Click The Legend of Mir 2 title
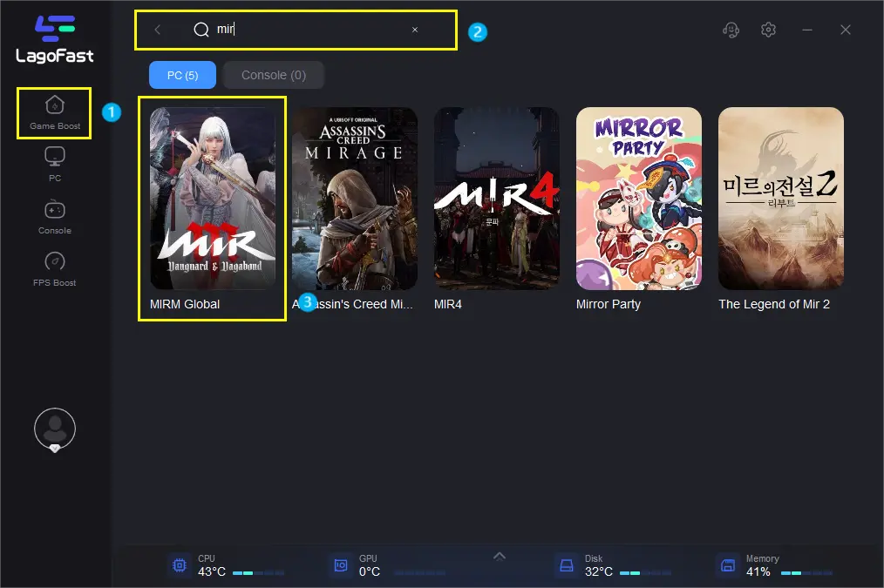Screen dimensions: 884x588 point(774,304)
